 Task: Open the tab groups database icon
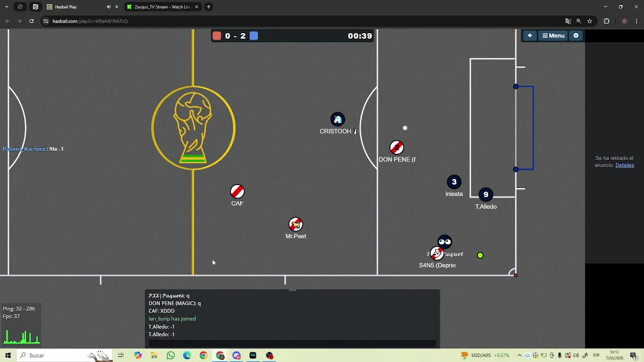click(35, 7)
